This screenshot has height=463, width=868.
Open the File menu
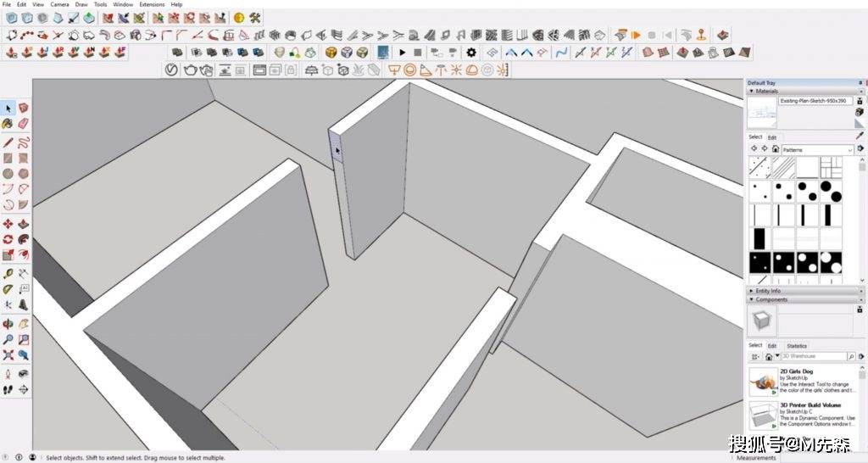point(7,4)
